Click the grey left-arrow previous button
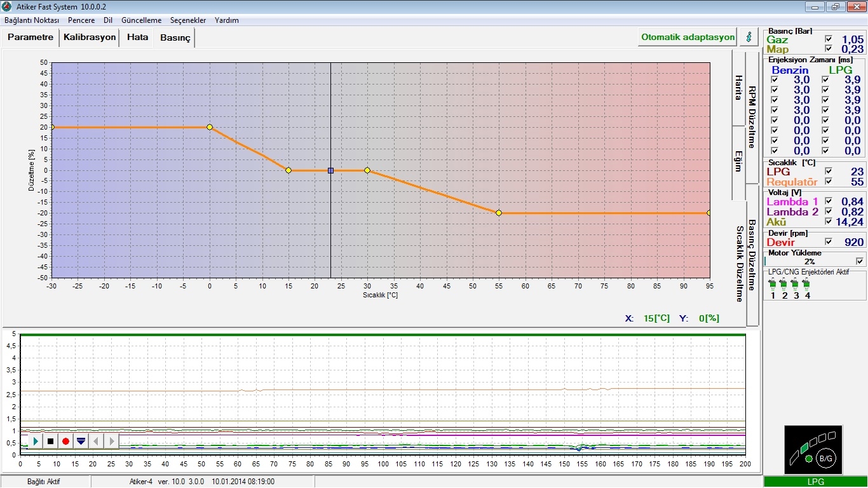This screenshot has height=488, width=868. 96,441
